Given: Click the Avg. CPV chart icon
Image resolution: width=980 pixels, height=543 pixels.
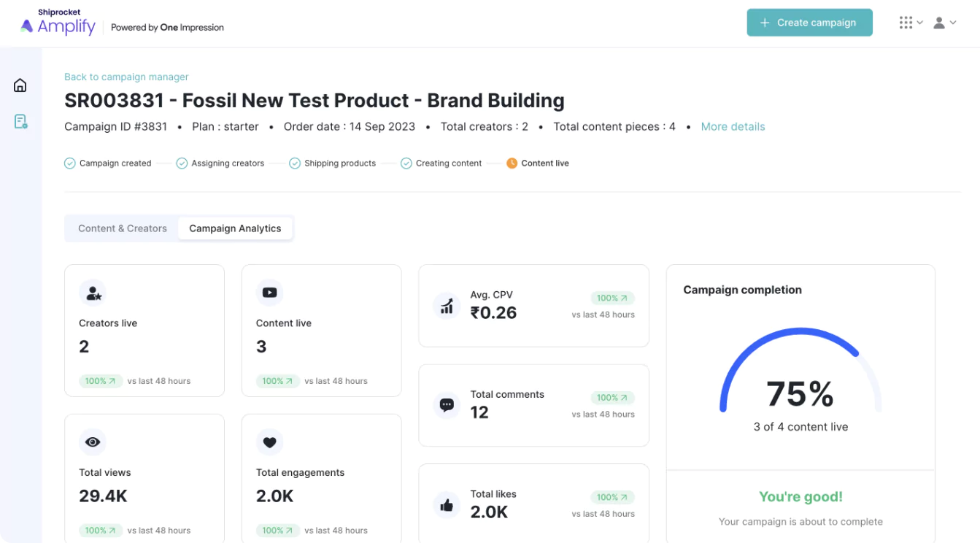Looking at the screenshot, I should pyautogui.click(x=447, y=306).
